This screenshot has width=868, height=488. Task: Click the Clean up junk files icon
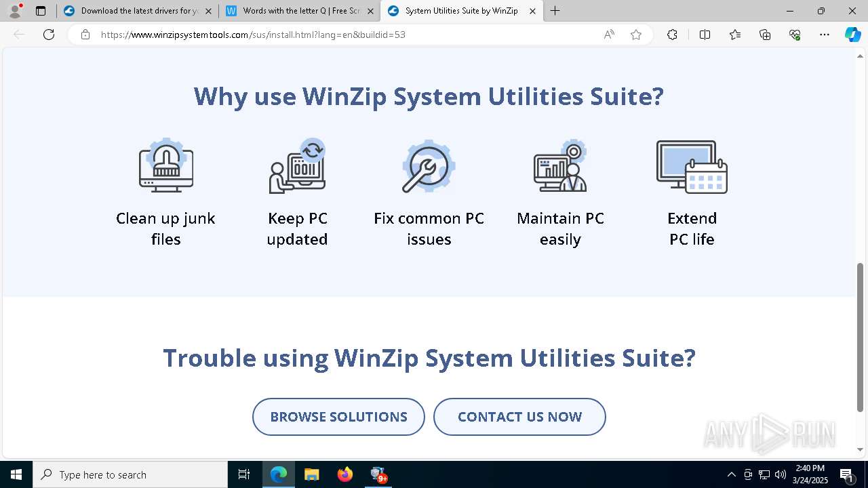[166, 166]
